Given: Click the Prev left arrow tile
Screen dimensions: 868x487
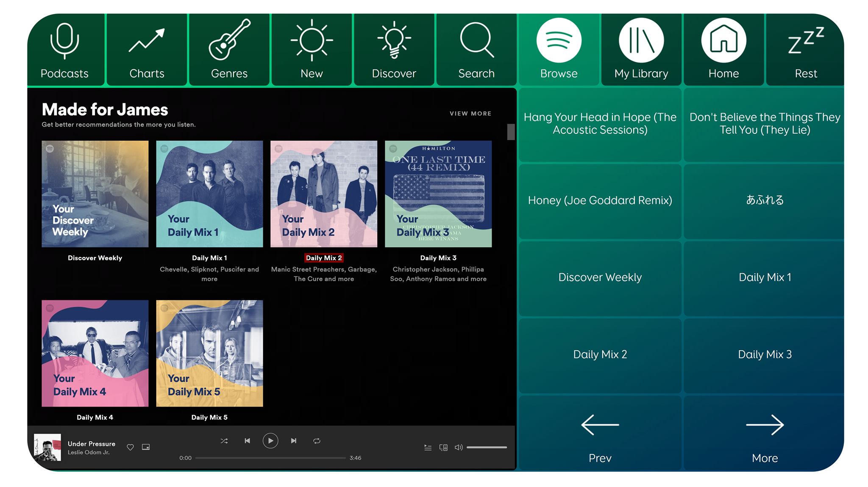Looking at the screenshot, I should (600, 433).
